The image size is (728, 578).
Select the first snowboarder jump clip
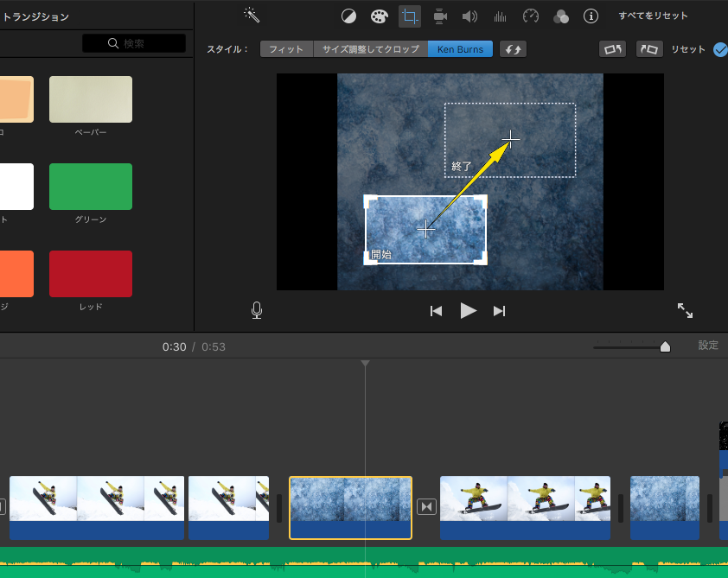point(97,507)
